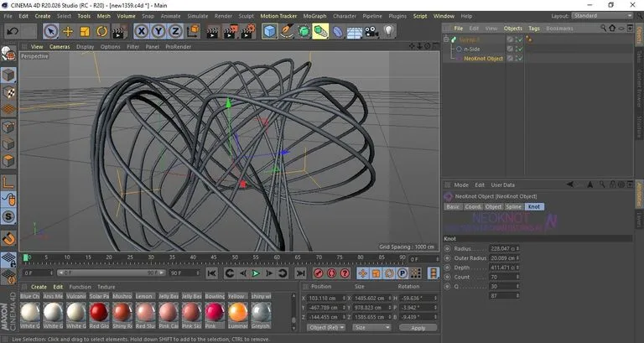644x343 pixels.
Task: Open the viewport Cameras menu
Action: tap(60, 47)
